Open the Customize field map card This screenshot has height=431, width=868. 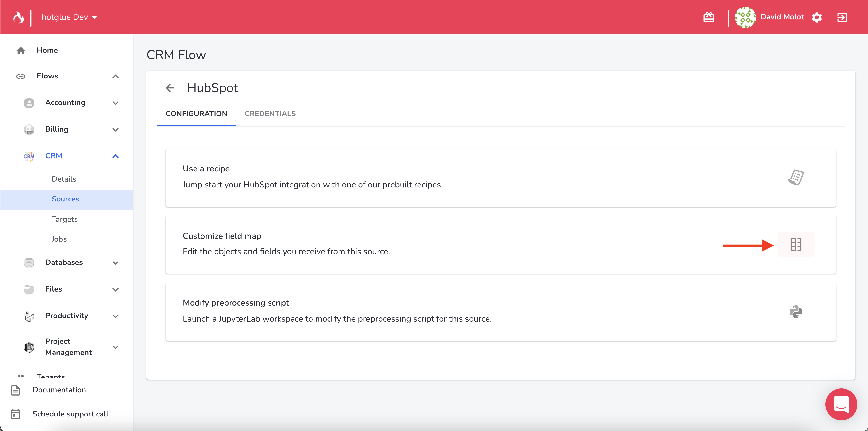(x=501, y=244)
